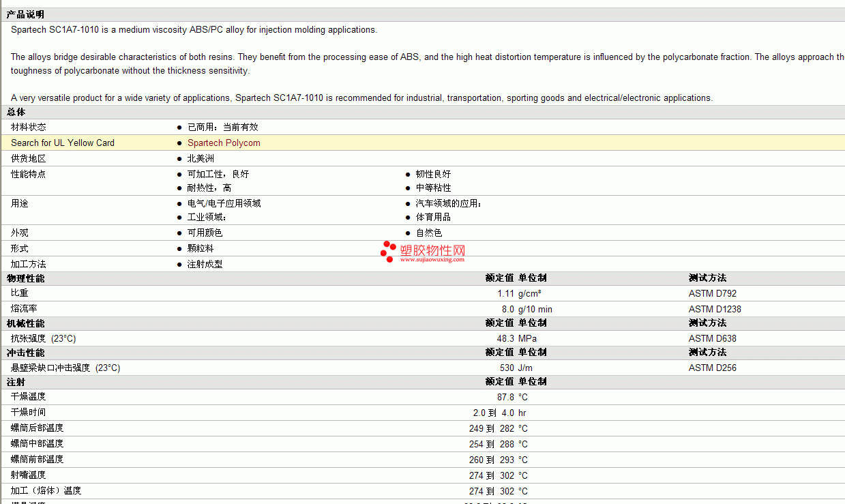
Task: Click the 螺筒中部温度 row label
Action: coord(38,443)
